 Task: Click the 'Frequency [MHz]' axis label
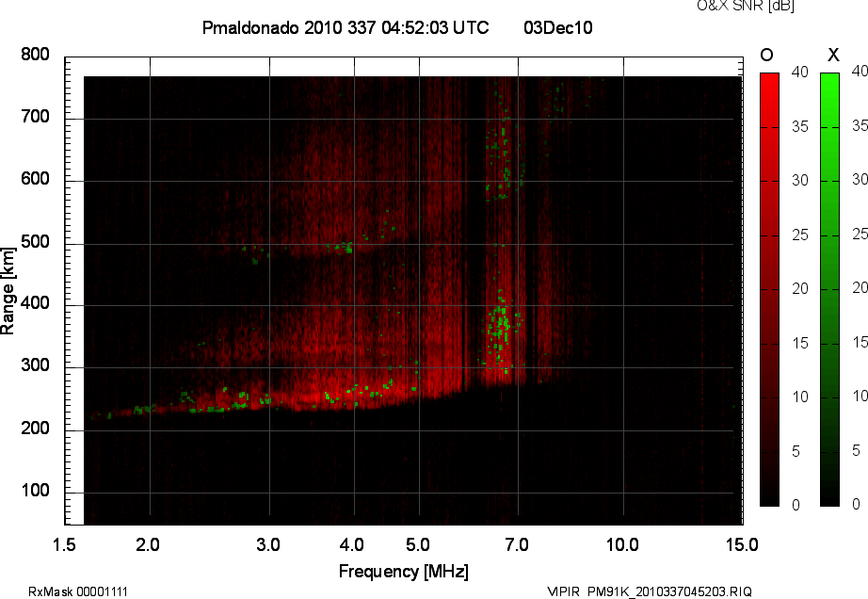(x=404, y=572)
